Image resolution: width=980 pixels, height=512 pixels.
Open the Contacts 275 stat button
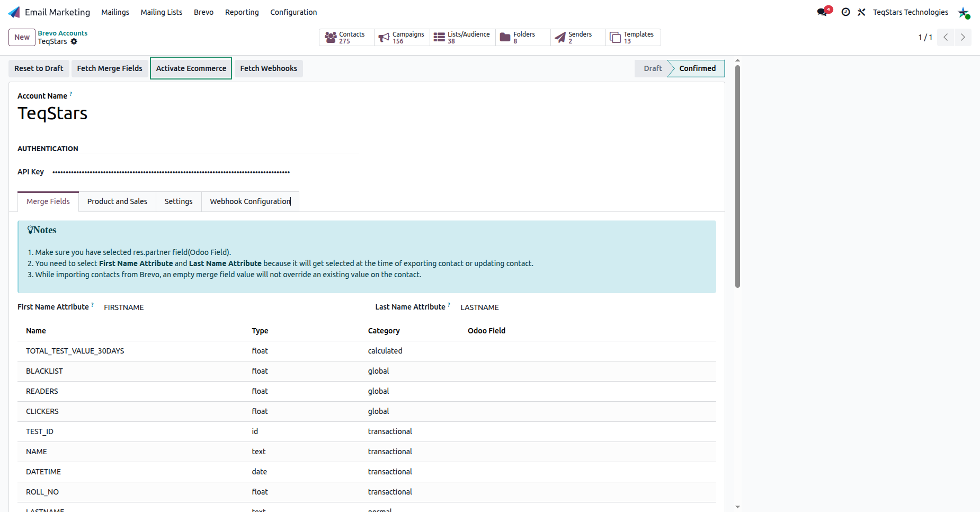pos(346,37)
